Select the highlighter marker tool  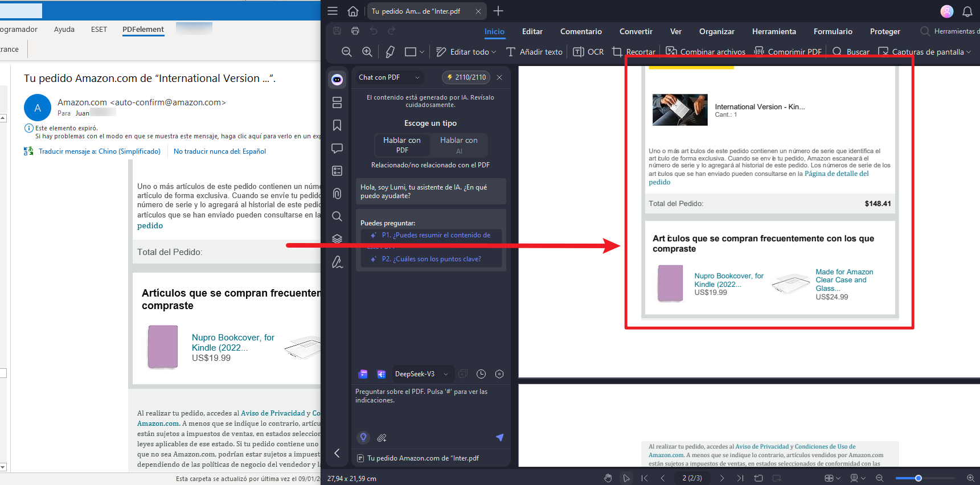(390, 52)
